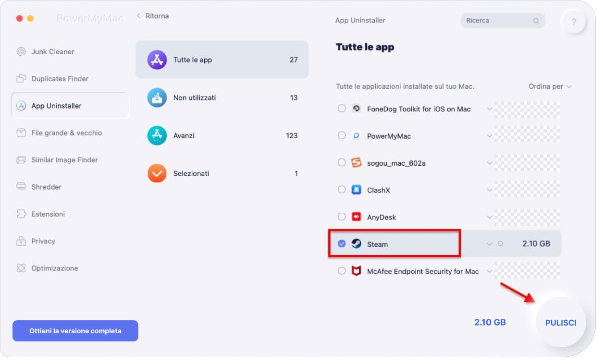
Task: Click the McAfee Endpoint Security icon
Action: 356,271
